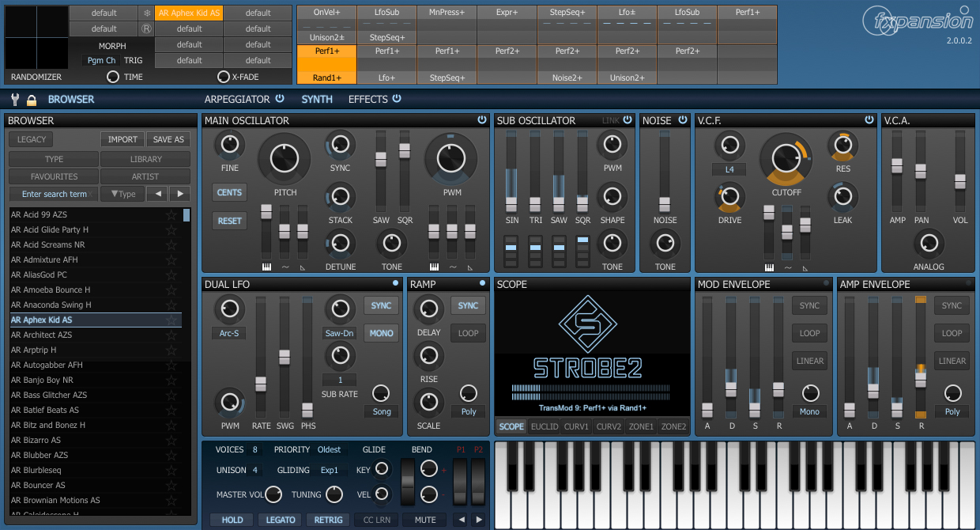Viewport: 980px width, 530px height.
Task: Open the browser Type filter dropdown
Action: coord(124,194)
